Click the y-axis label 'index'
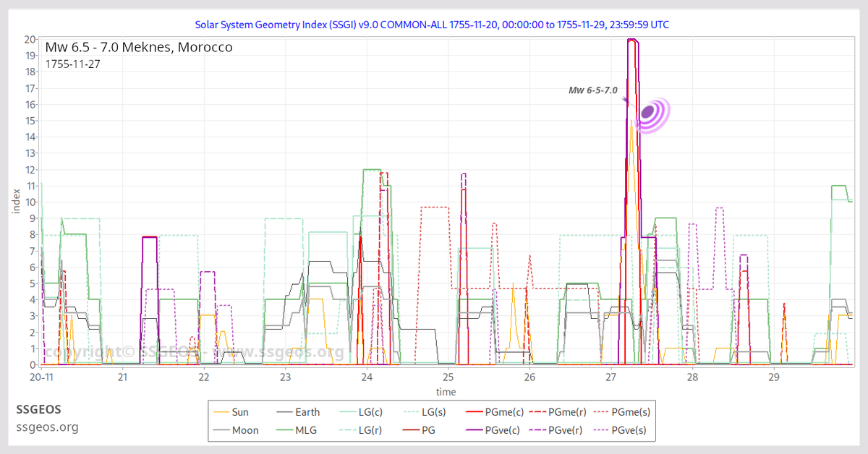This screenshot has height=454, width=868. [x=16, y=201]
